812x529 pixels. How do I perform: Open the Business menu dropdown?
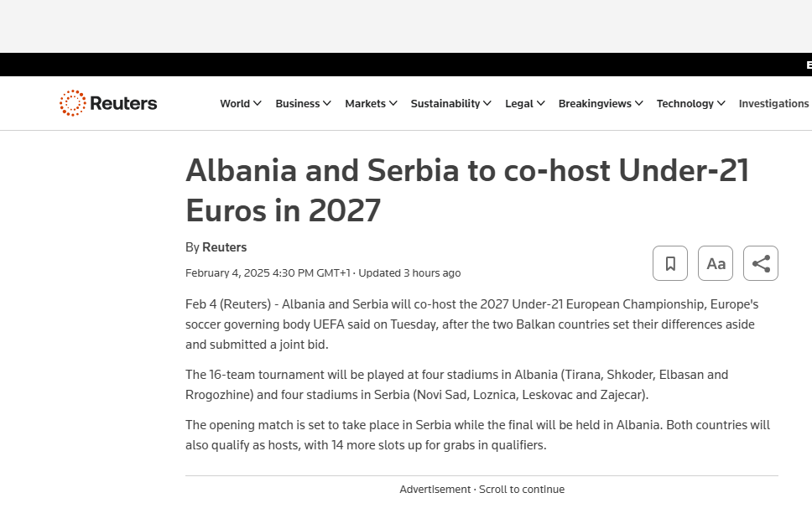(x=304, y=104)
